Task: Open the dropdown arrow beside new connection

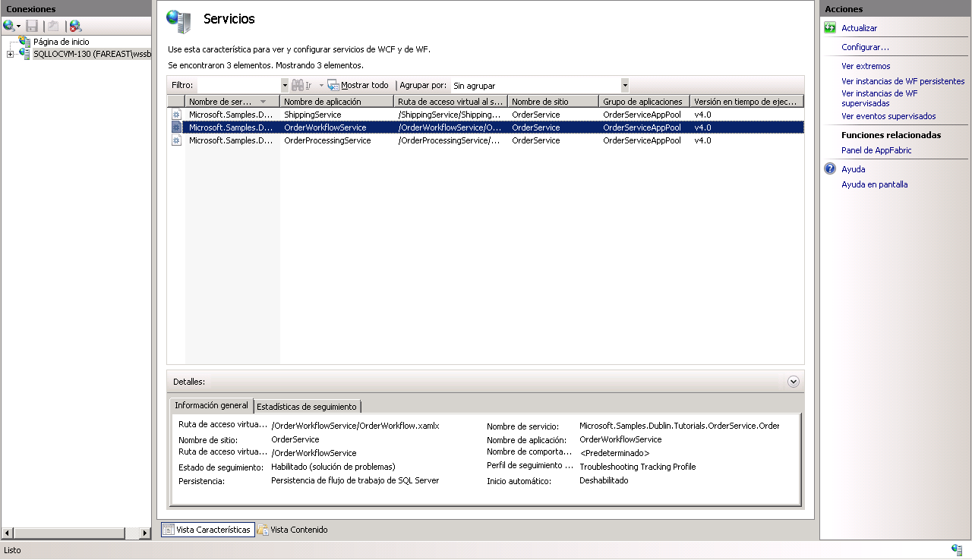Action: pos(19,27)
